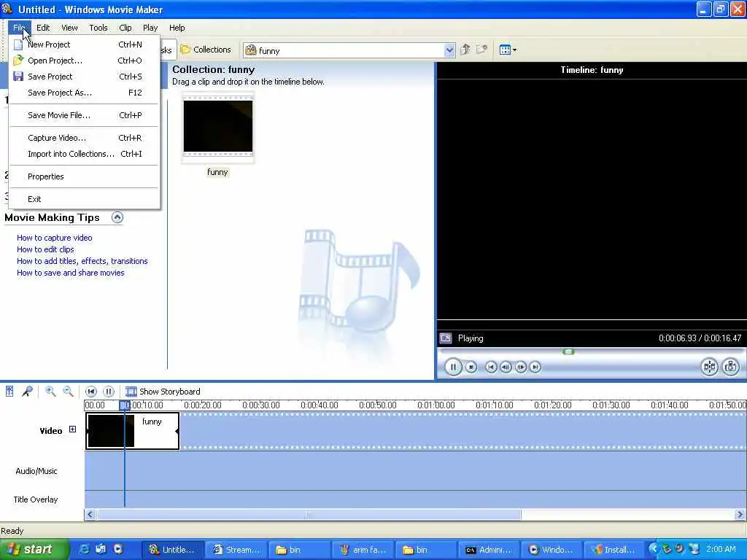
Task: Click Internet Explorer quick launch icon
Action: click(x=85, y=549)
